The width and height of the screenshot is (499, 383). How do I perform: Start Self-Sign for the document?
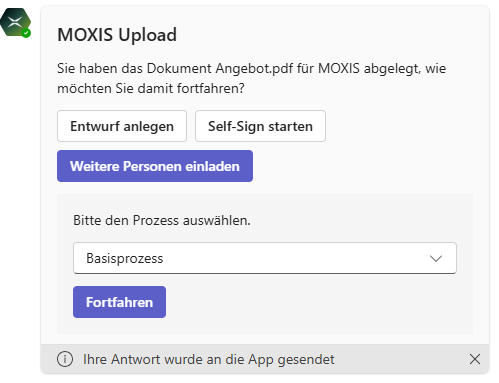(260, 126)
